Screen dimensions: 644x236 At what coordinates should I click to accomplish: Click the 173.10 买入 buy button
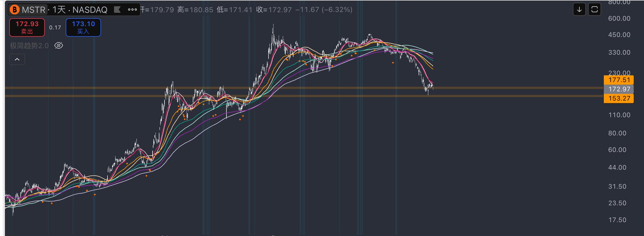83,27
